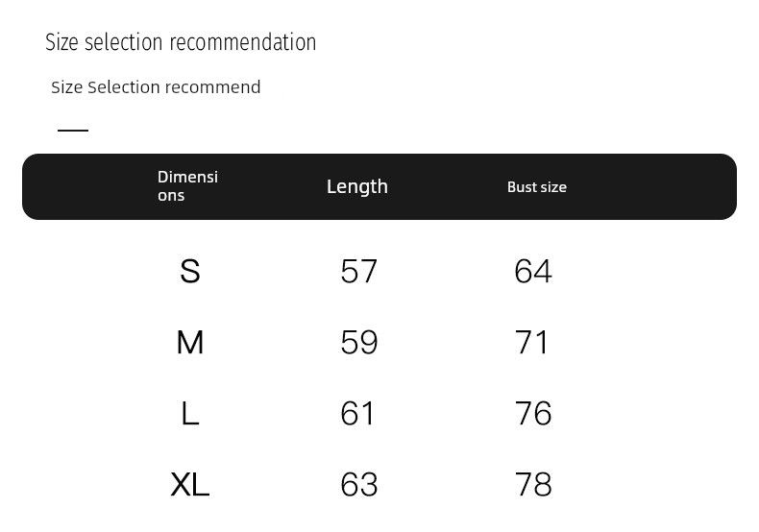The height and width of the screenshot is (532, 759).
Task: Pick bust size value 78
Action: [533, 485]
